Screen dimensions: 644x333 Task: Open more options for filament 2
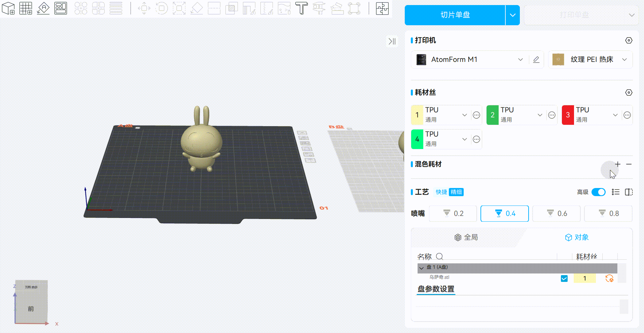tap(552, 115)
